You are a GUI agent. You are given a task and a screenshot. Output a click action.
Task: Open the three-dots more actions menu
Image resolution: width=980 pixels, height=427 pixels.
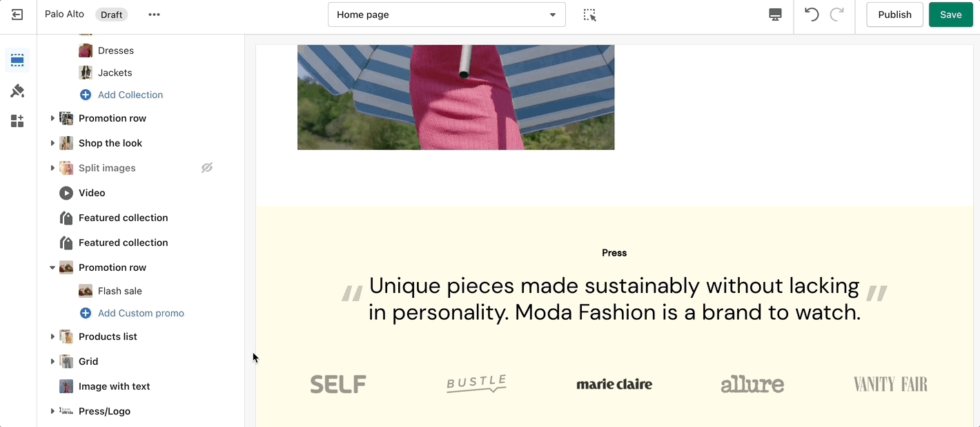pos(154,15)
